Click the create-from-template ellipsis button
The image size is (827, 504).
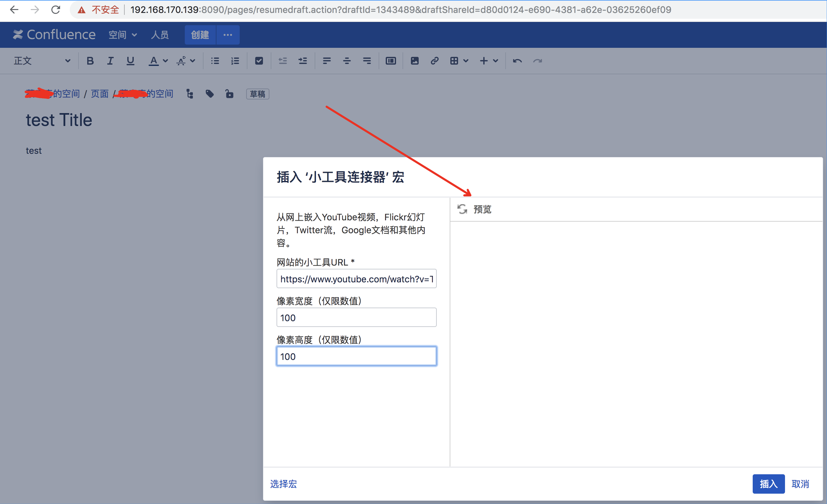(228, 35)
